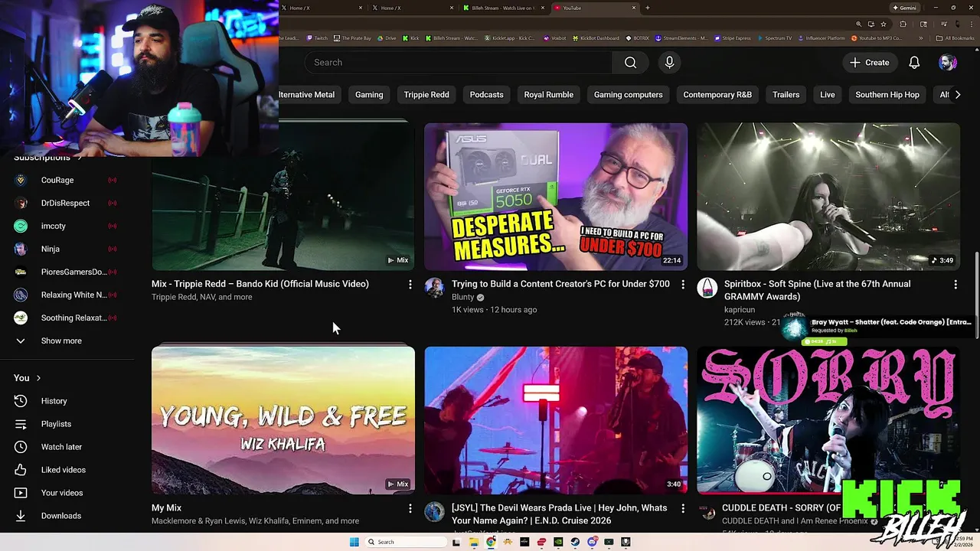Start voice search with the microphone icon
980x551 pixels.
(669, 63)
